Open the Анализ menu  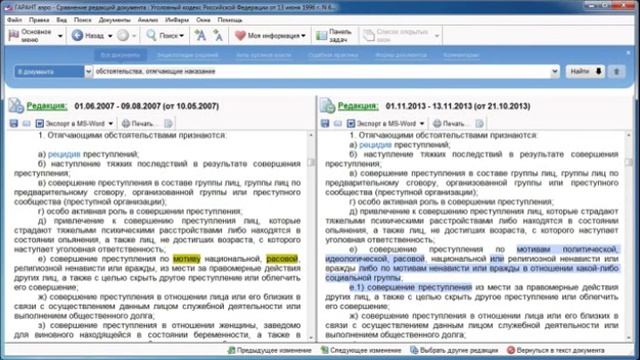coord(148,20)
